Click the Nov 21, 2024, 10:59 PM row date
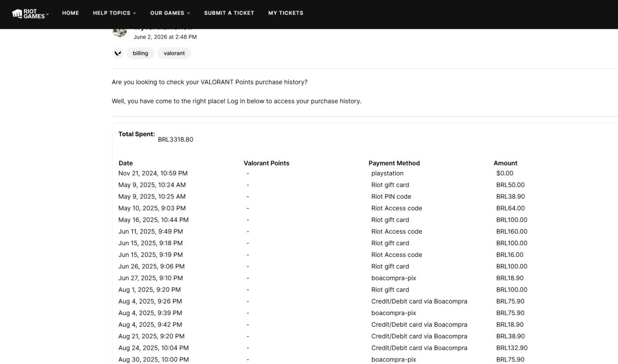Screen dimensions: 618x364 153,173
